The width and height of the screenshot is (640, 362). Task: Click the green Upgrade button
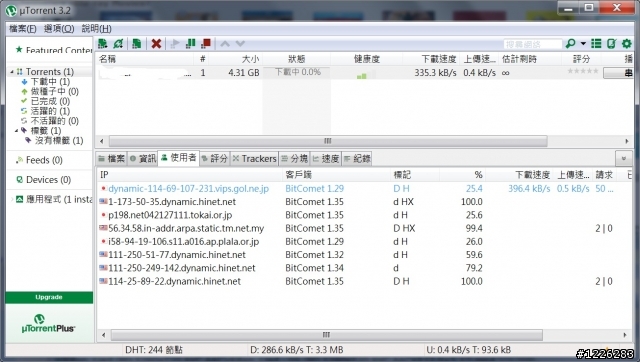coord(49,297)
